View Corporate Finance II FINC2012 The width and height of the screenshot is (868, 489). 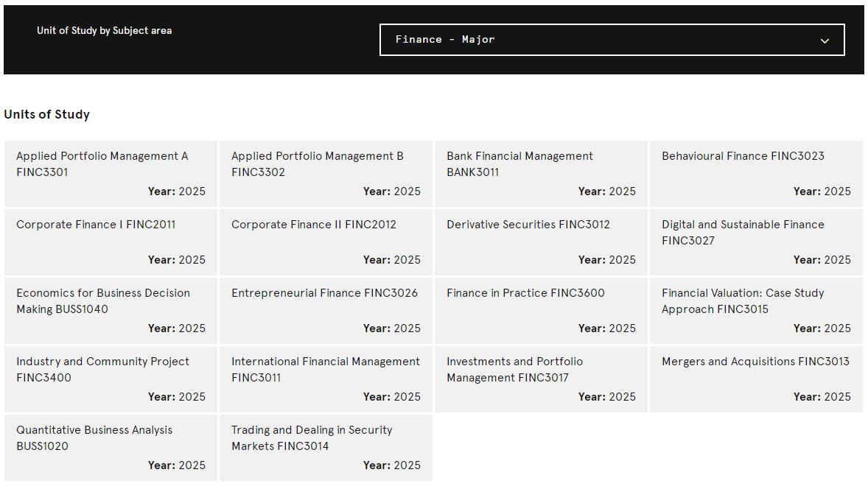coord(326,242)
